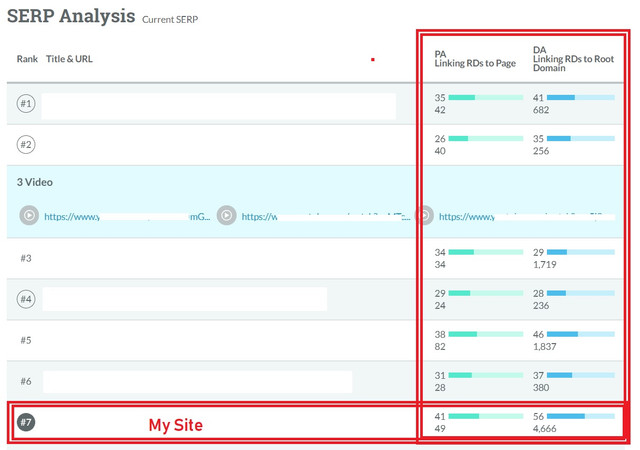Click page linking RDs value 49
The width and height of the screenshot is (640, 450).
(440, 429)
